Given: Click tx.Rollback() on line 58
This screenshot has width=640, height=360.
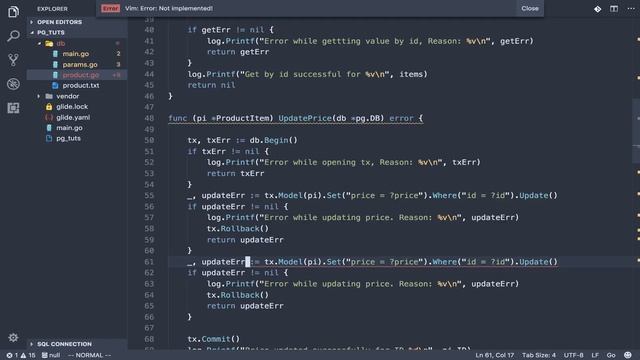Looking at the screenshot, I should pyautogui.click(x=238, y=229).
